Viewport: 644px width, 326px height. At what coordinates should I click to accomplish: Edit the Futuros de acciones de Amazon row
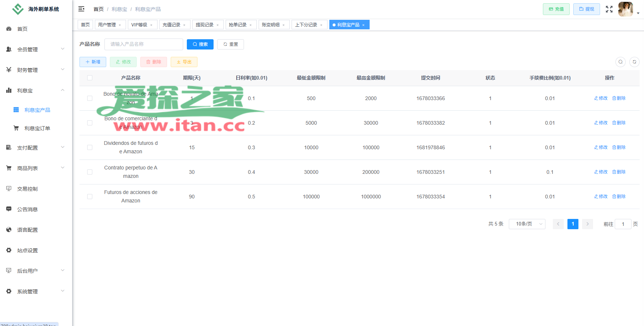pyautogui.click(x=601, y=197)
